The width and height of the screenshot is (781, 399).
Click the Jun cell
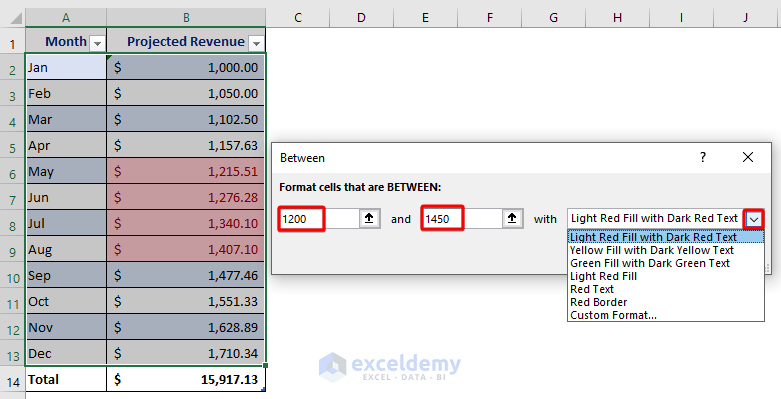pos(66,197)
